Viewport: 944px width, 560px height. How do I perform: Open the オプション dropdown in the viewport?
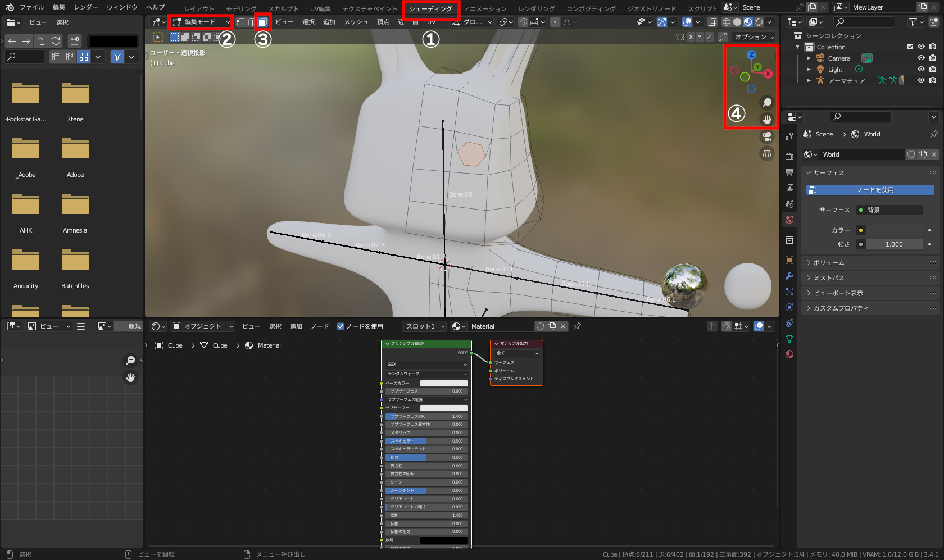754,37
